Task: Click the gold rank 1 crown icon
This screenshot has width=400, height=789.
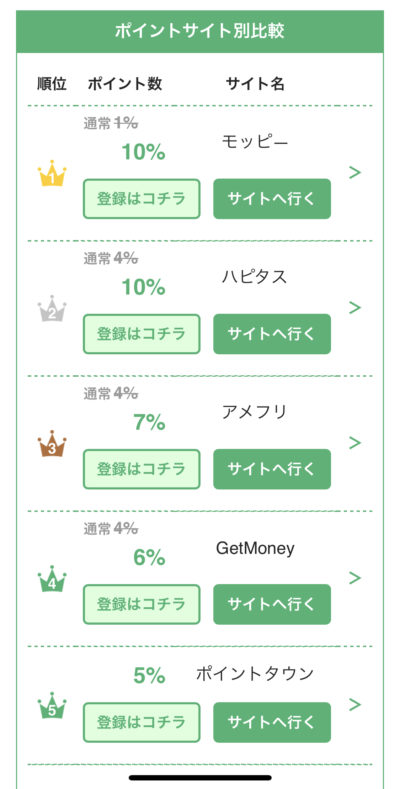Action: [x=52, y=173]
